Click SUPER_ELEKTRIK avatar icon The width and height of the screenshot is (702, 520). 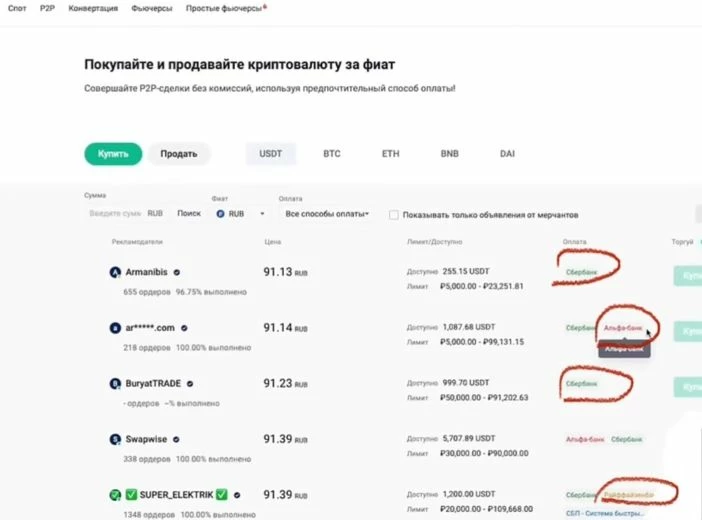pos(115,495)
